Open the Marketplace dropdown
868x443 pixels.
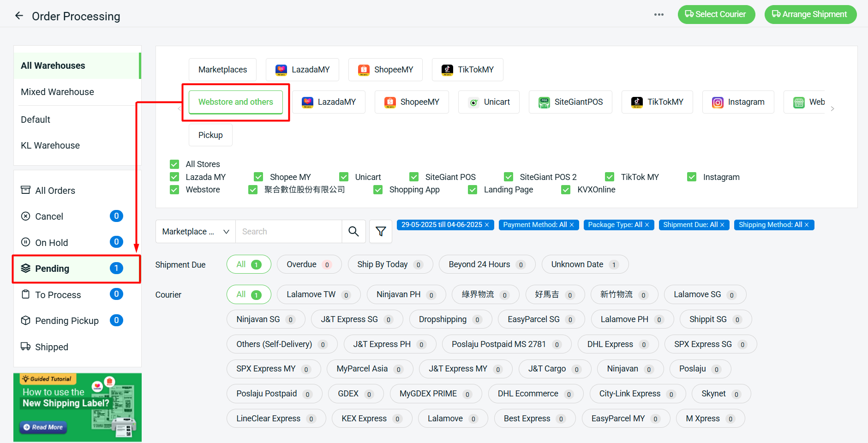click(x=195, y=231)
